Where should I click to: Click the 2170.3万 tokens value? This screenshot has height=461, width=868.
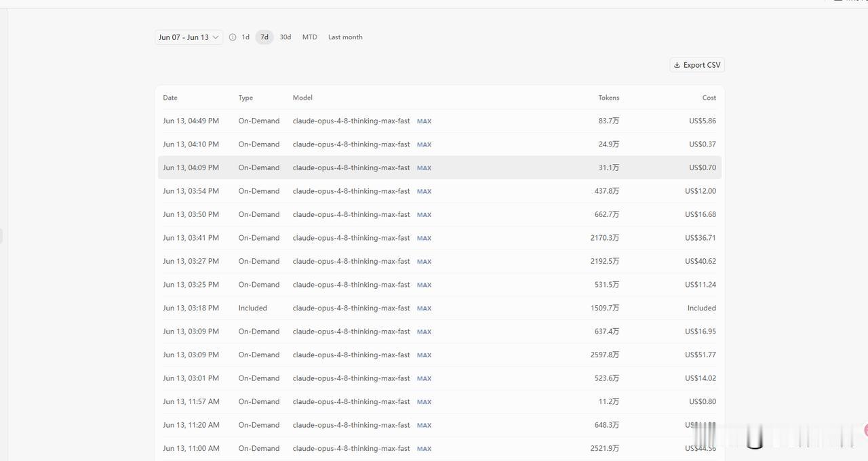[605, 238]
